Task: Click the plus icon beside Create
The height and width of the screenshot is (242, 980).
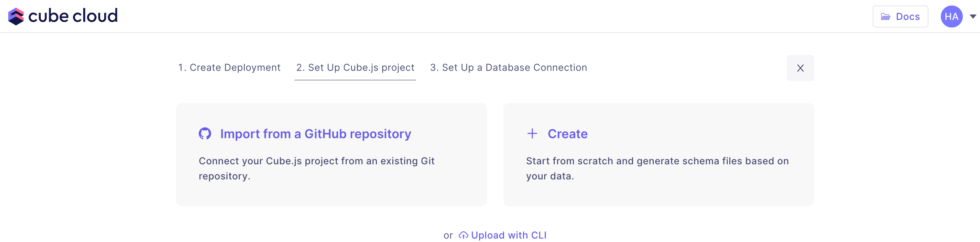Action: pyautogui.click(x=532, y=134)
